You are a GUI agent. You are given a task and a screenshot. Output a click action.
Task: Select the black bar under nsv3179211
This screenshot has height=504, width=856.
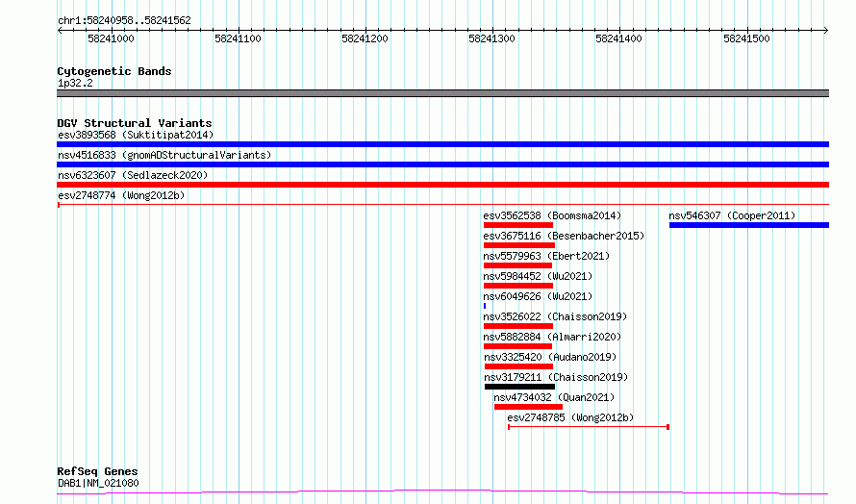[519, 387]
